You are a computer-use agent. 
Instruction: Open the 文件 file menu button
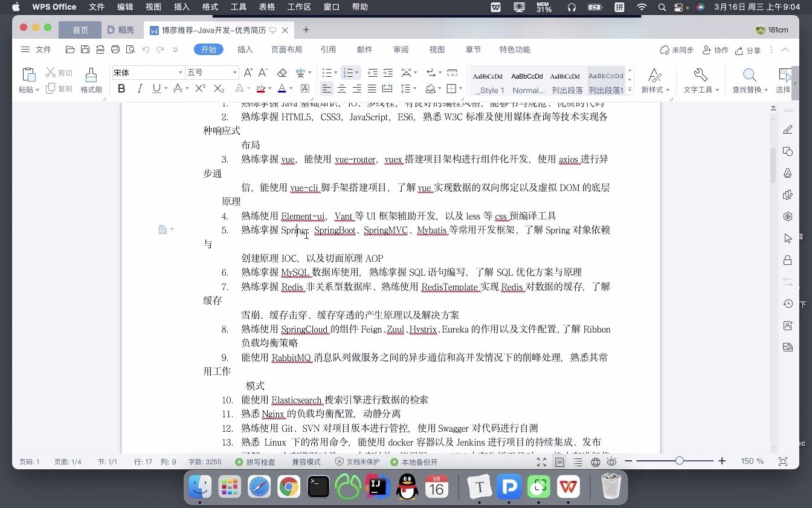coord(36,50)
